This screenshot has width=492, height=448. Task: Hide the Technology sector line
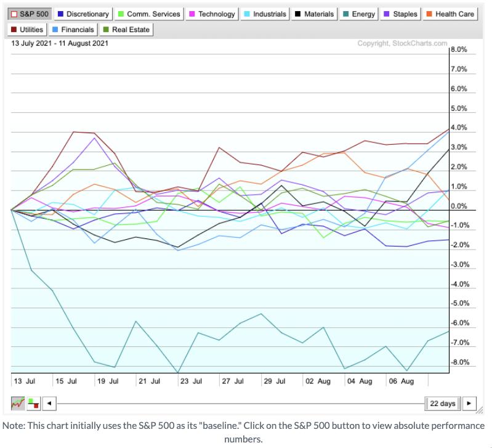click(x=212, y=14)
